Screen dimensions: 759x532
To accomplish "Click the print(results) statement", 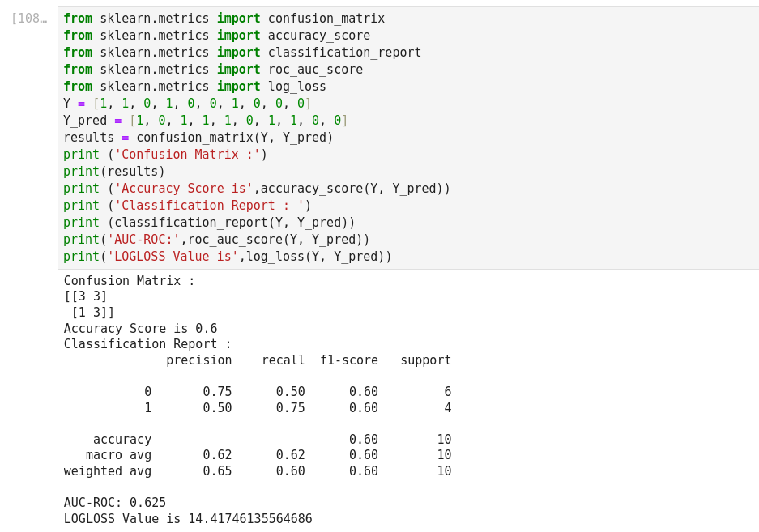I will [x=114, y=172].
